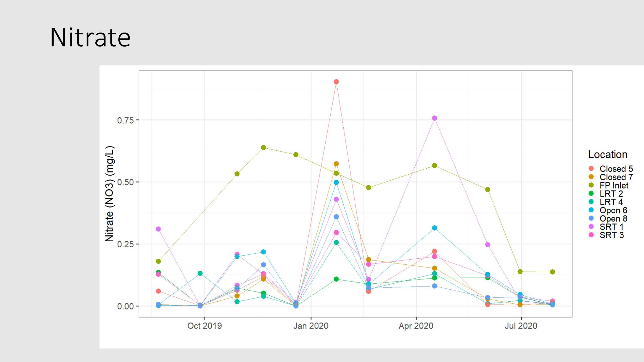Viewport: 644px width, 362px height.
Task: Click the Open 6 legend color dot
Action: coord(591,210)
